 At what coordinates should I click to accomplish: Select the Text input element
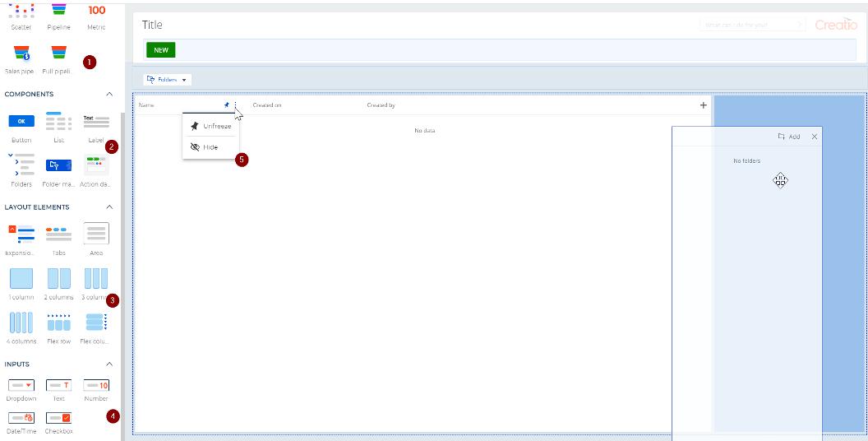(58, 390)
